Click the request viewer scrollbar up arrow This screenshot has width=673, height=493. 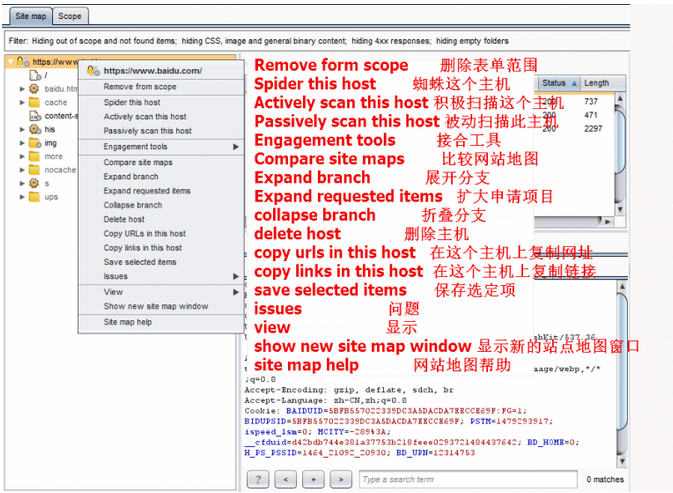click(x=622, y=286)
